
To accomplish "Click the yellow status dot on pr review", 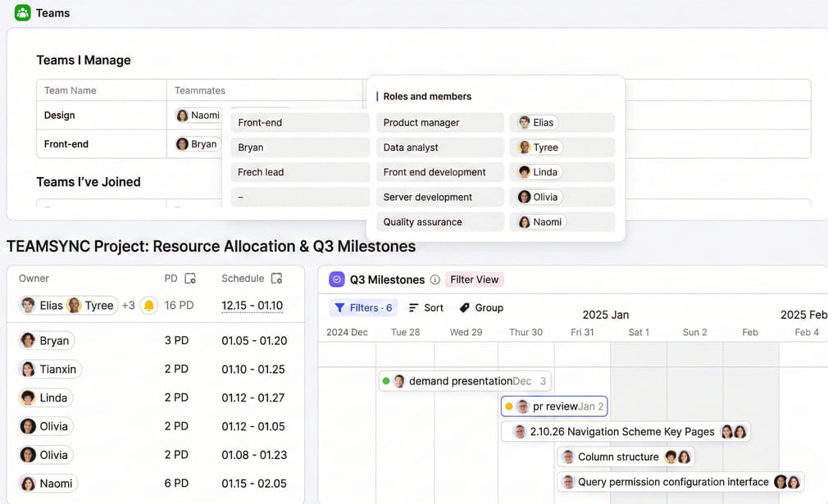I will (x=509, y=406).
